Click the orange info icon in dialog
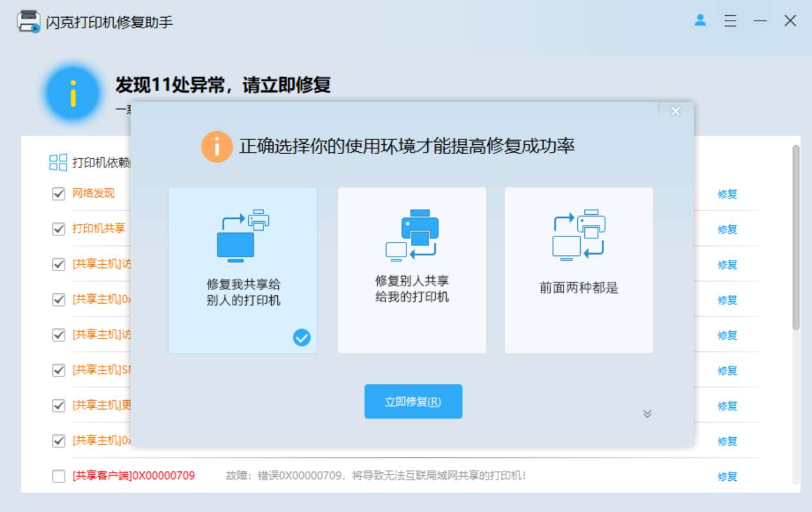The height and width of the screenshot is (512, 812). tap(217, 147)
